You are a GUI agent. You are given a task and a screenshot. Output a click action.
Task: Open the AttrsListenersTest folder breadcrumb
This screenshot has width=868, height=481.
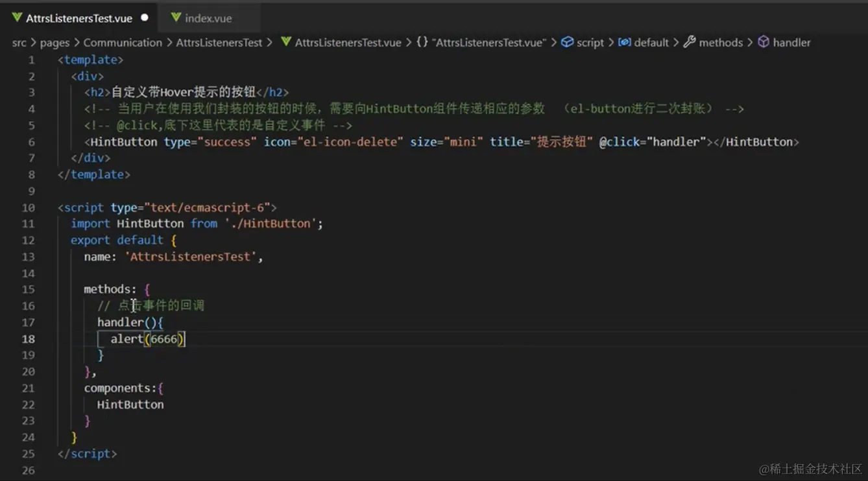pyautogui.click(x=219, y=43)
